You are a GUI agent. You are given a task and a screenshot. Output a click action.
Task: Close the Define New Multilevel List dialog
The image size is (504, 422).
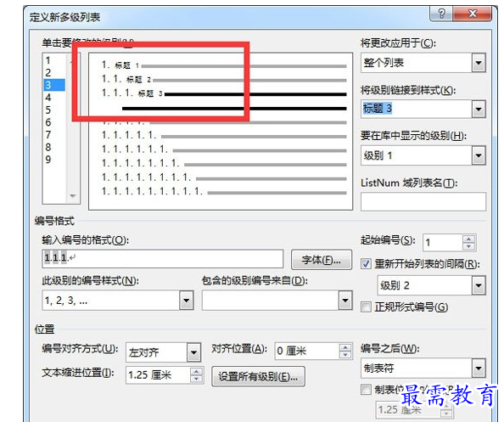(472, 14)
